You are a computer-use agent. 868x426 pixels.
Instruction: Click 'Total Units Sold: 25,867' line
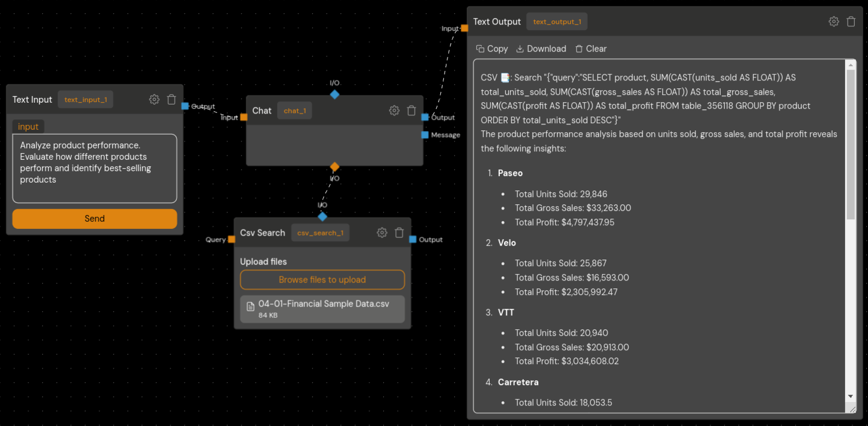[561, 263]
